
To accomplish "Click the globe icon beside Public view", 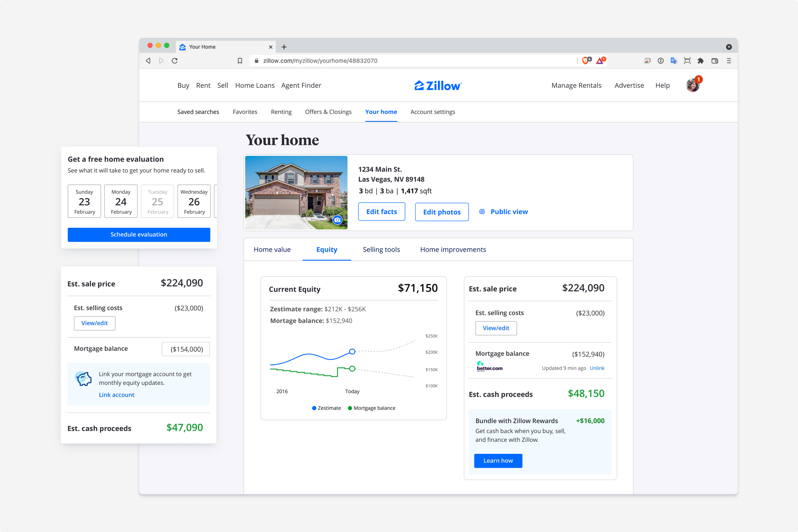I will 482,212.
